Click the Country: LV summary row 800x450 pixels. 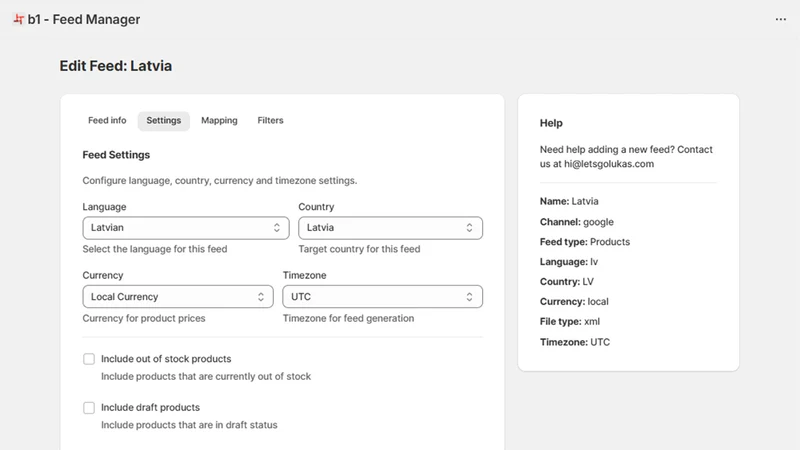click(567, 282)
